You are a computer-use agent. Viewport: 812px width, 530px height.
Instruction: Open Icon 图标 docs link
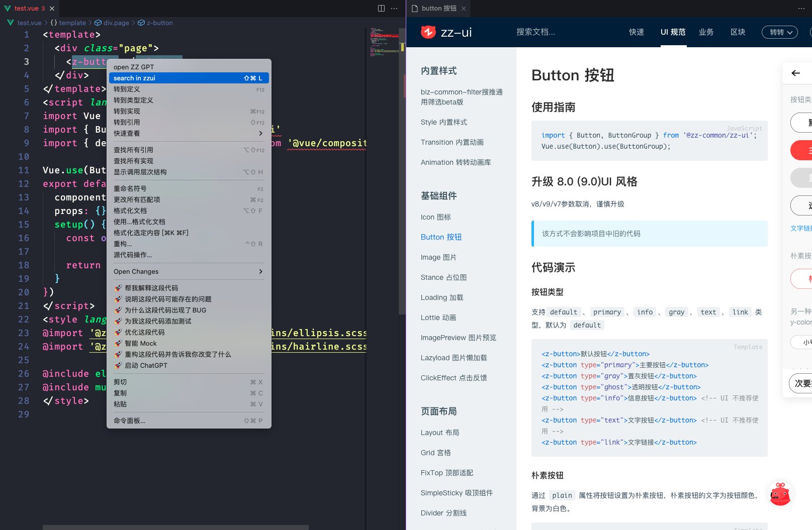coord(436,217)
